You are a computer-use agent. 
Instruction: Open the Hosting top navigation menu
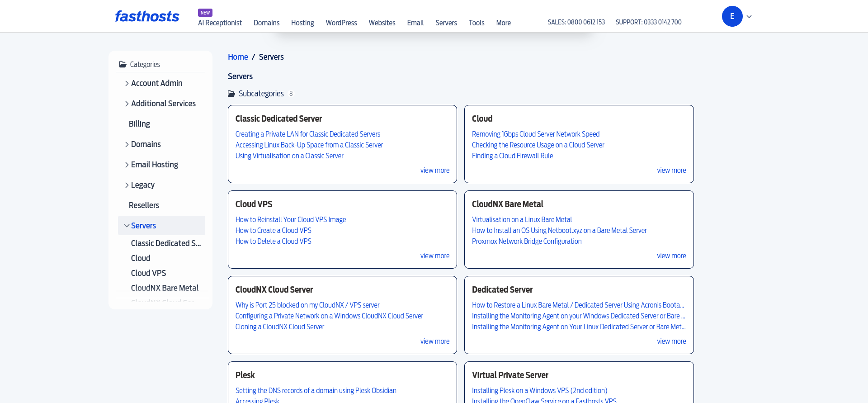point(302,23)
